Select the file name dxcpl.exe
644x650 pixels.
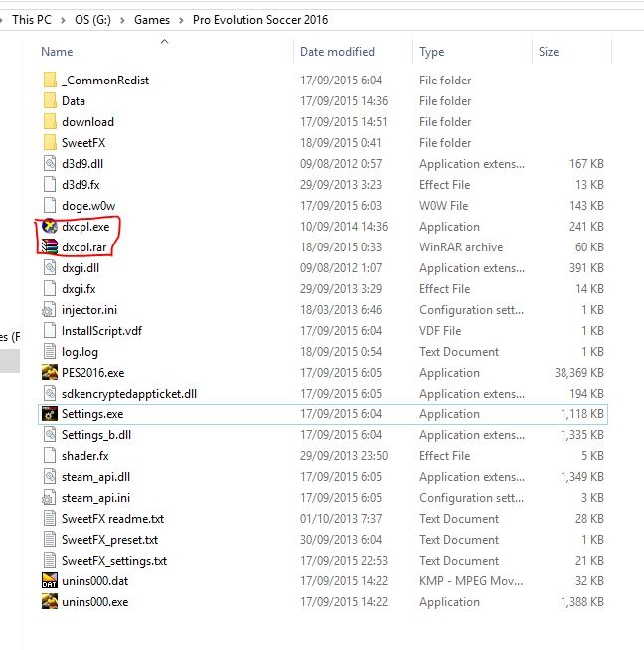(85, 227)
